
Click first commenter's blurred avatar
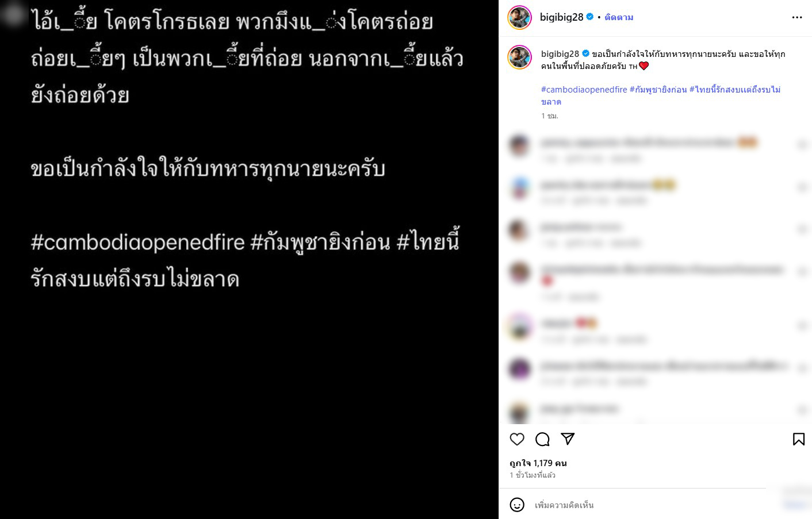(519, 145)
